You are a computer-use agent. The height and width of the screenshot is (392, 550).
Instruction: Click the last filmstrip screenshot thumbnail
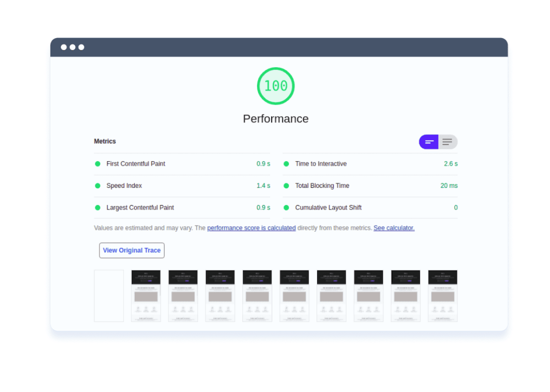click(443, 295)
